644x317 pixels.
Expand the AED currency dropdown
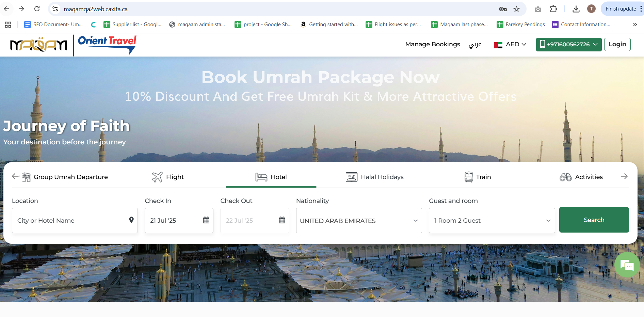510,45
